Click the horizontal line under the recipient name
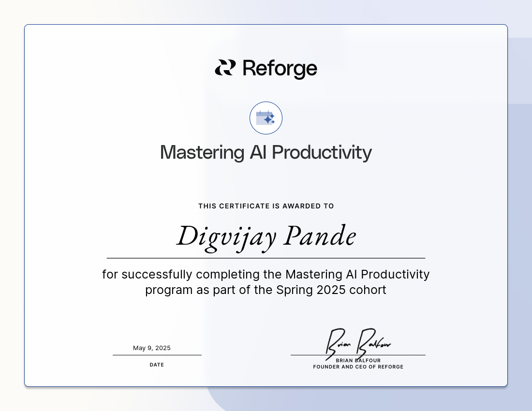Viewport: 532px width, 411px height. tap(266, 258)
